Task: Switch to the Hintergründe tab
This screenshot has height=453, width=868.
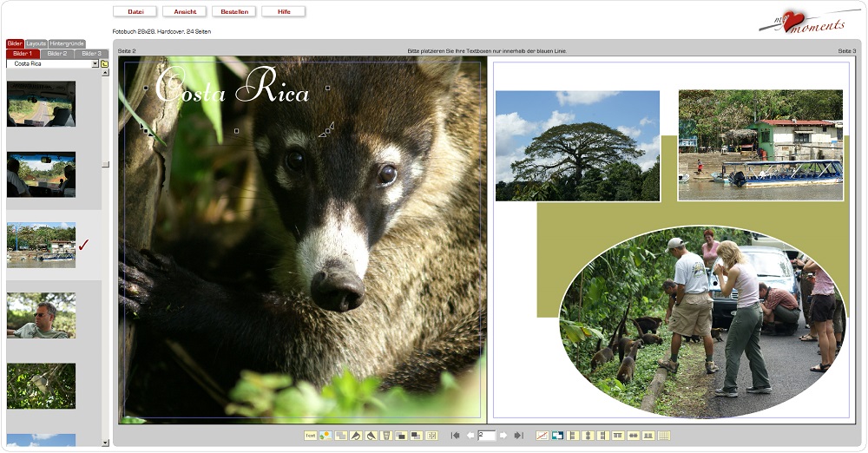Action: pos(67,43)
